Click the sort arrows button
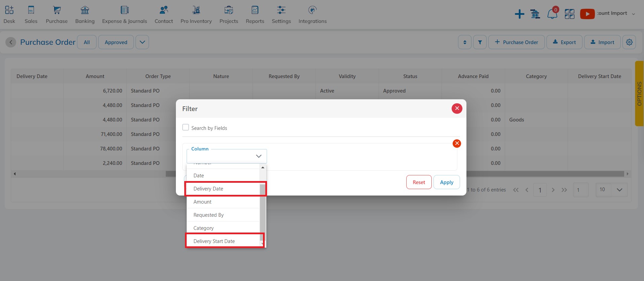The image size is (644, 281). (465, 42)
